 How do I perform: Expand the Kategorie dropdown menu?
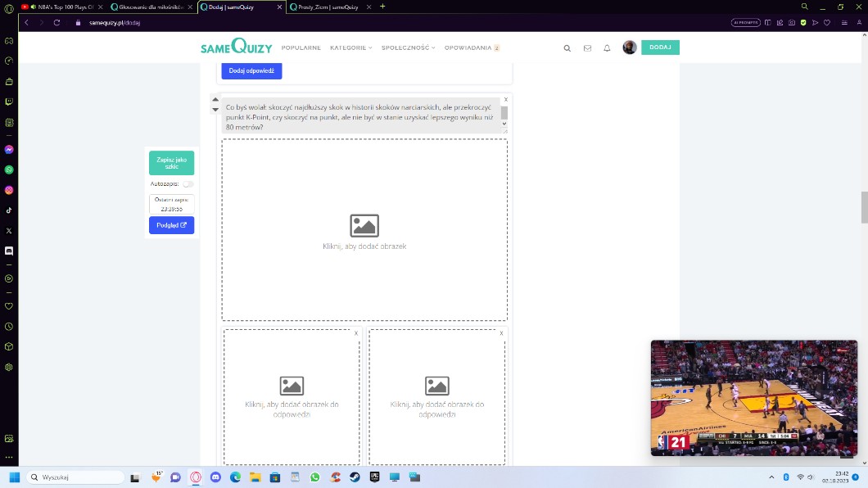pos(350,47)
